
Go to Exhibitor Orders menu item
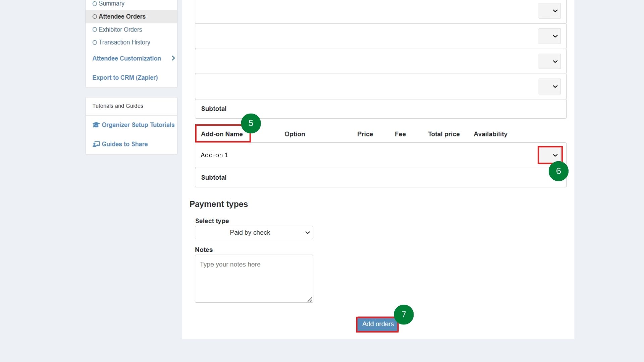click(120, 29)
